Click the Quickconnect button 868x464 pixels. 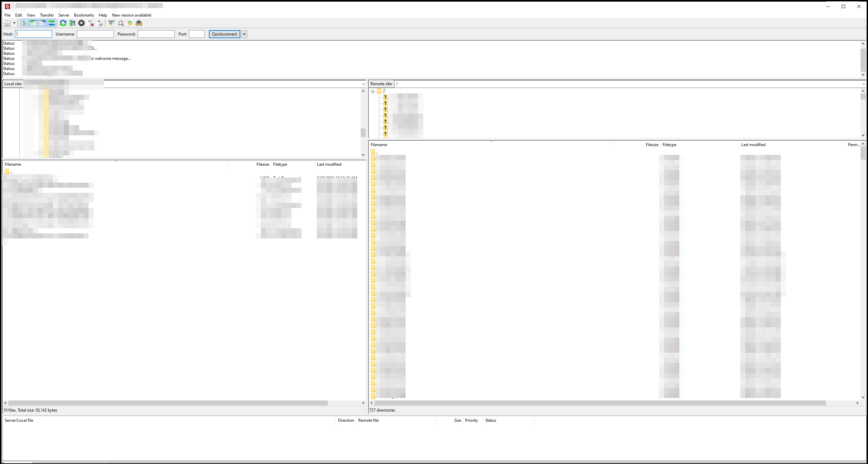pos(224,34)
